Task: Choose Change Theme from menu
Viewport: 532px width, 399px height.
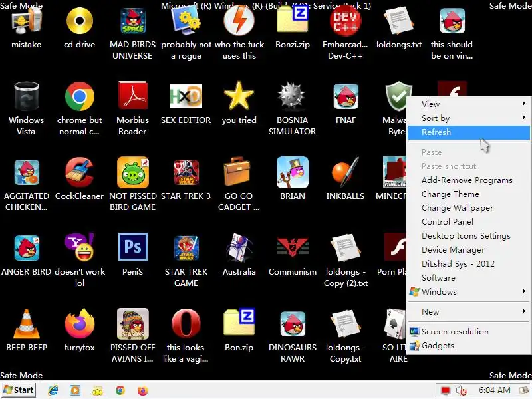Action: click(469, 194)
